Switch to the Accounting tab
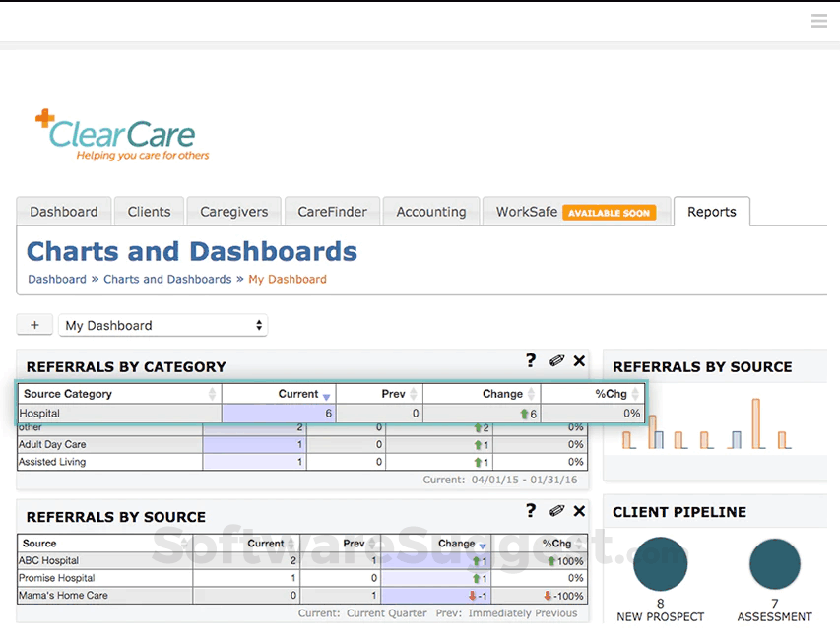Viewport: 840px width, 642px height. pyautogui.click(x=431, y=211)
